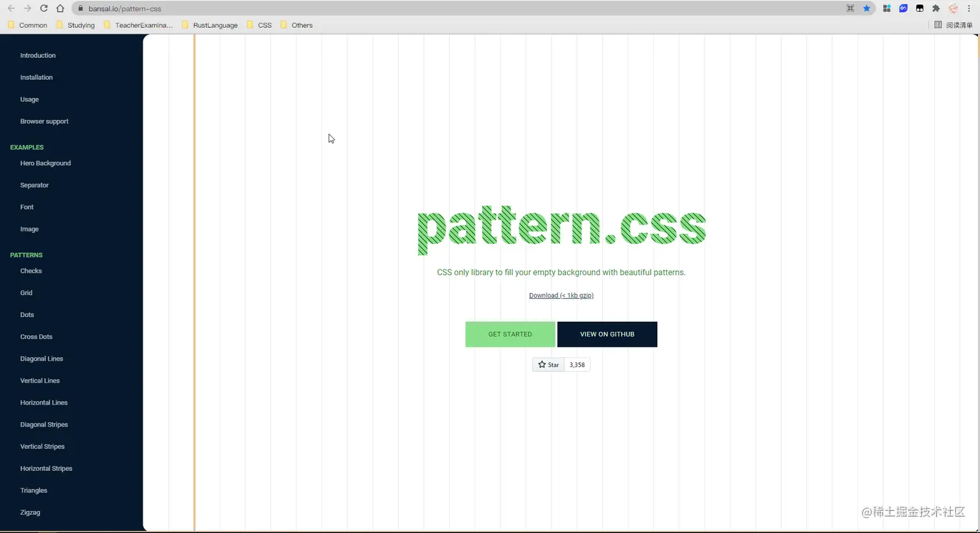Screen dimensions: 980x533
Task: Jump to the Checks pattern
Action: pyautogui.click(x=31, y=271)
